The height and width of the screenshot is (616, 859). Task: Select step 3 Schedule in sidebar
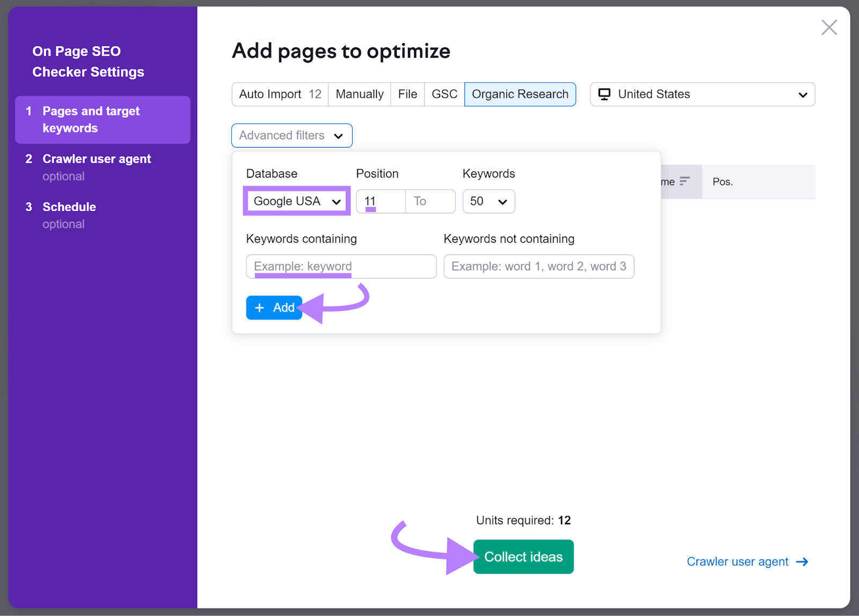(69, 207)
